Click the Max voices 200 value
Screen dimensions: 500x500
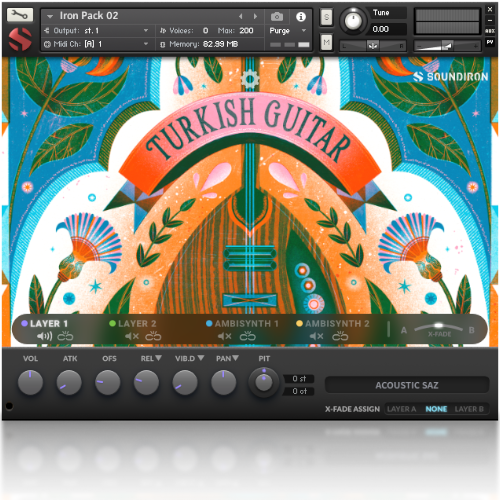246,31
